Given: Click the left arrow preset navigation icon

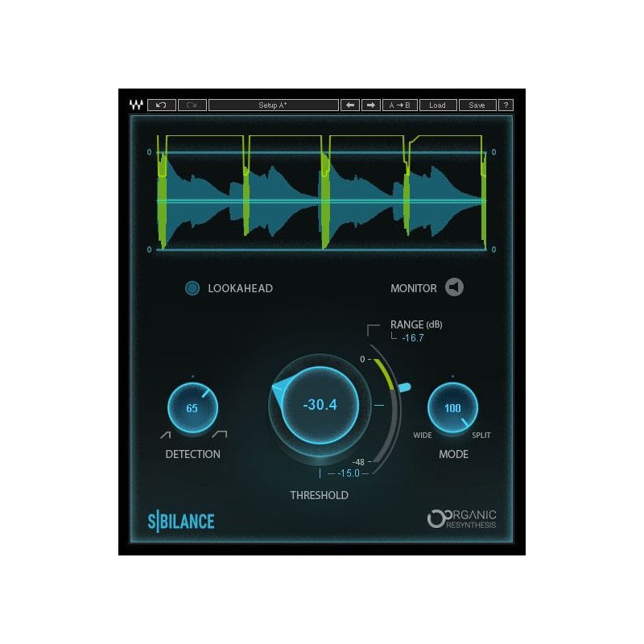Looking at the screenshot, I should tap(349, 105).
